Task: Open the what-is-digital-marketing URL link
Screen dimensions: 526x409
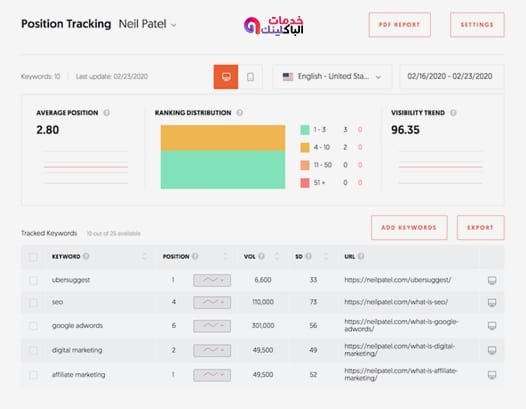Action: tap(400, 350)
